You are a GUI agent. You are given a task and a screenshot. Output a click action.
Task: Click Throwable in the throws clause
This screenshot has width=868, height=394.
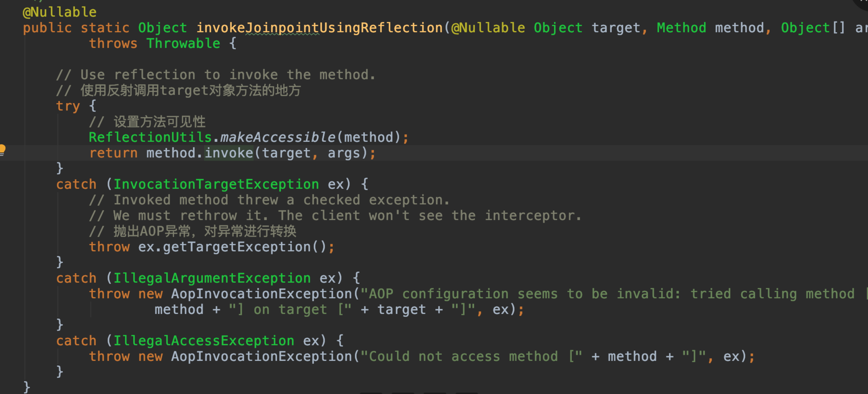click(183, 44)
